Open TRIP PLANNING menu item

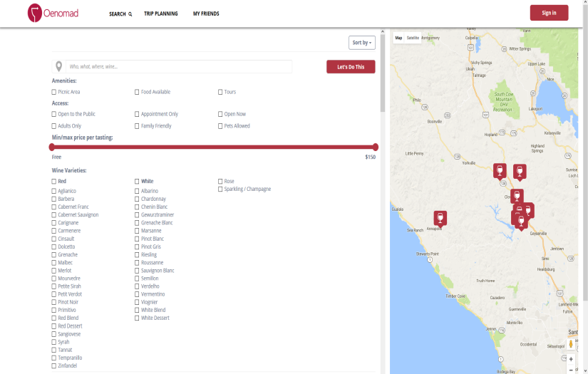click(x=161, y=14)
